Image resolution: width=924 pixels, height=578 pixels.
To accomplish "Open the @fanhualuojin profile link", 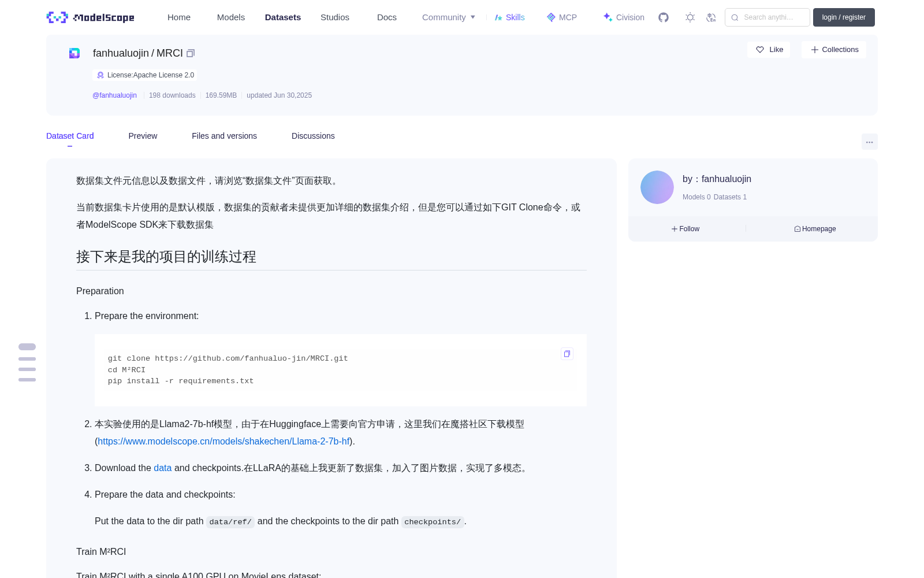I will click(114, 95).
